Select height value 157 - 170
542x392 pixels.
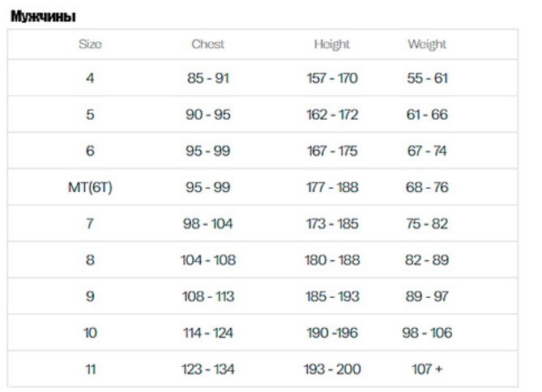click(x=331, y=79)
